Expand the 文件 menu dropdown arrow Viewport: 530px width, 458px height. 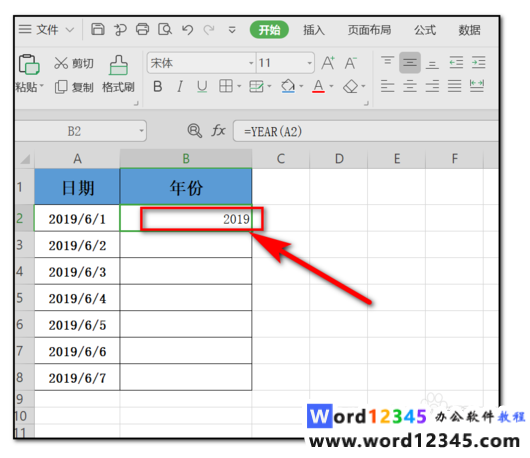[x=70, y=30]
